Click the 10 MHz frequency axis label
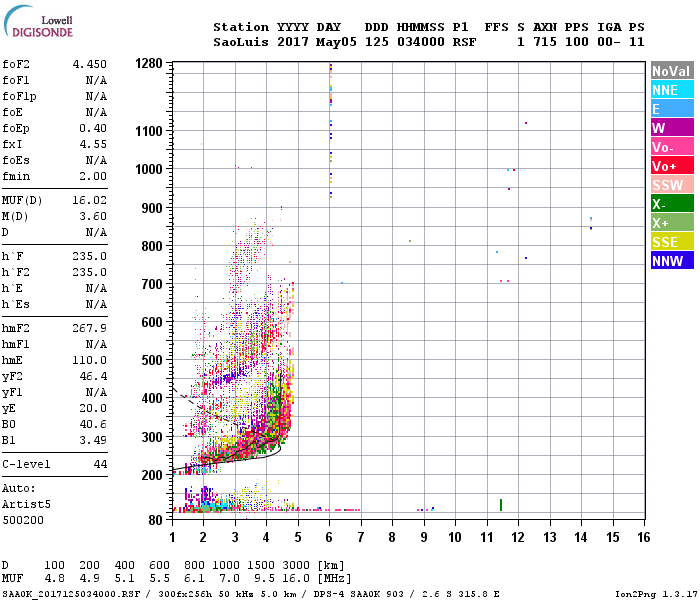This screenshot has height=600, width=700. point(455,537)
